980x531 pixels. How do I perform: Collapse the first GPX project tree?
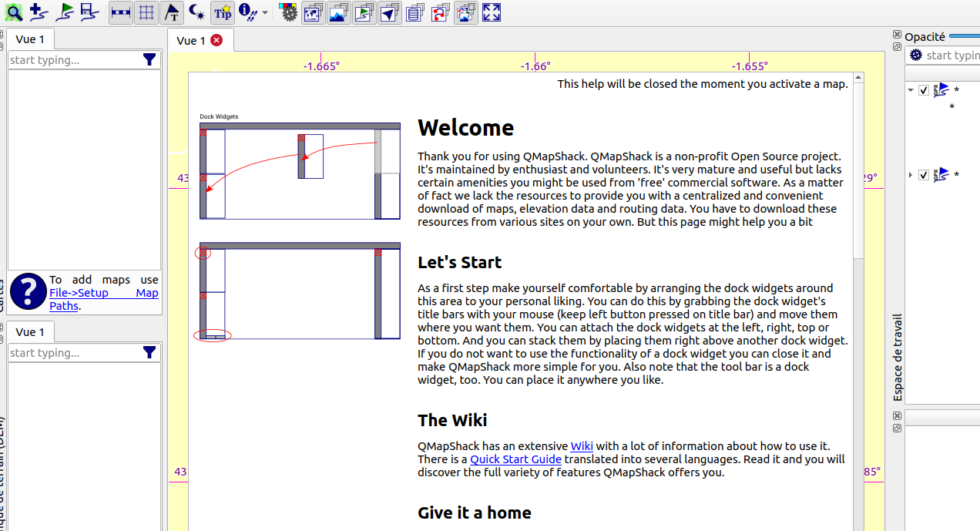pos(910,89)
